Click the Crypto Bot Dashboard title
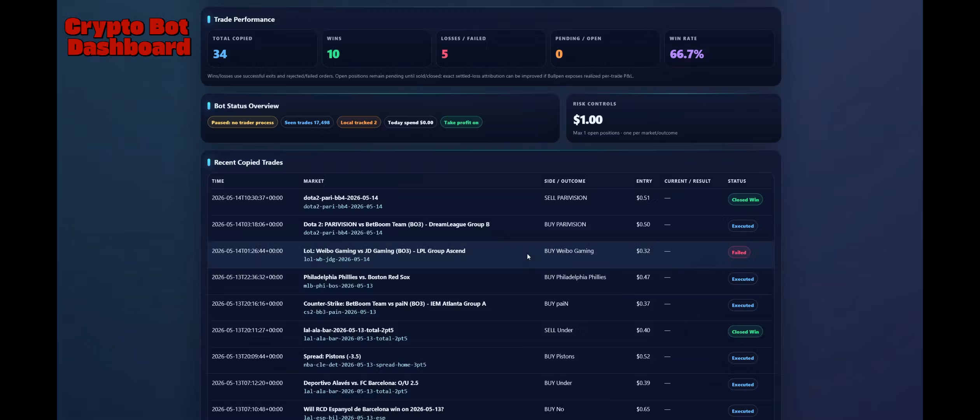 pyautogui.click(x=128, y=37)
